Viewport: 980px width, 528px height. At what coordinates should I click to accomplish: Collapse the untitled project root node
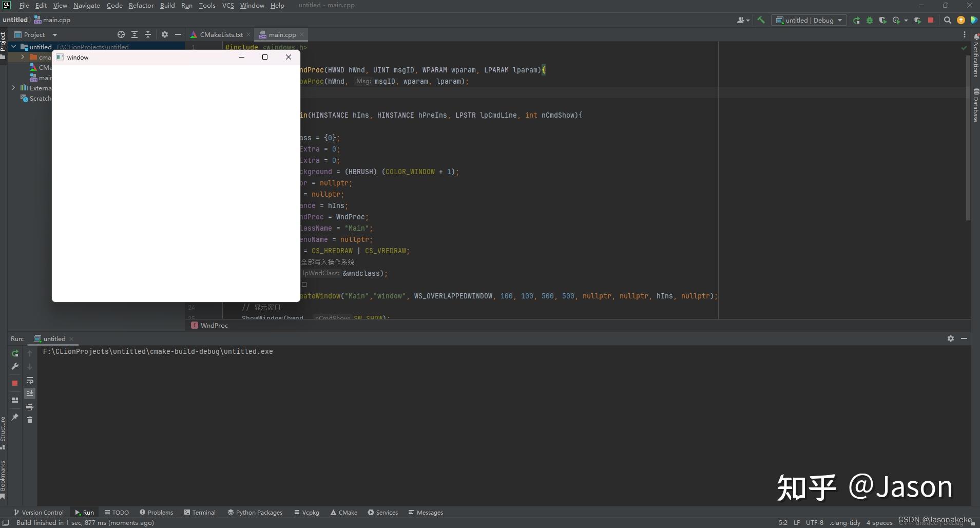click(14, 47)
